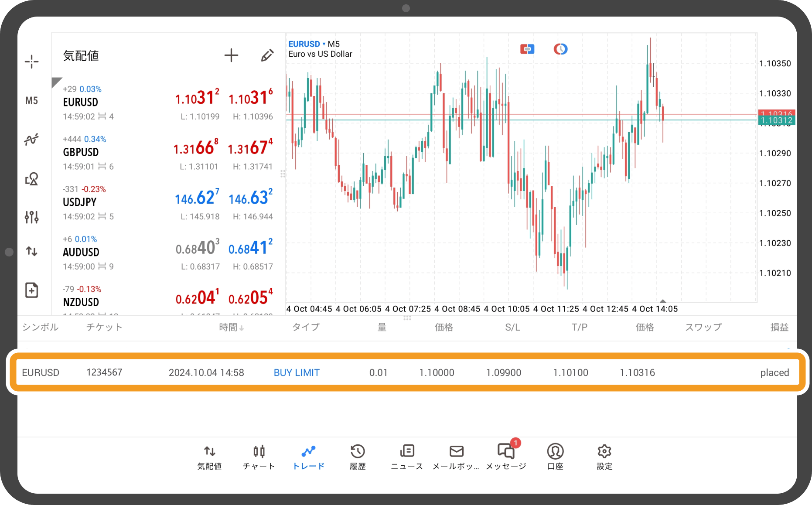Tap the panel divider handle beside chart
The width and height of the screenshot is (812, 505).
tap(283, 174)
